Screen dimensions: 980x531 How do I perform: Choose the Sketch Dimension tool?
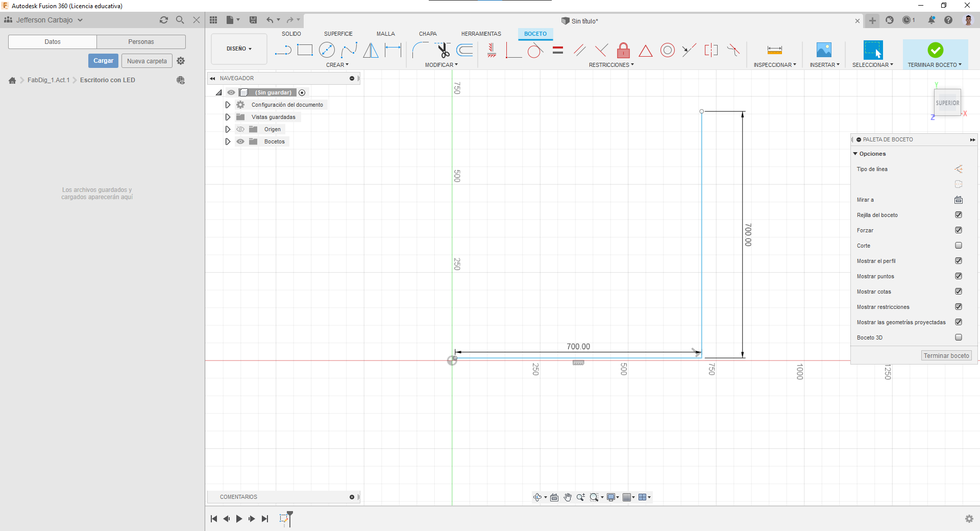pos(393,50)
